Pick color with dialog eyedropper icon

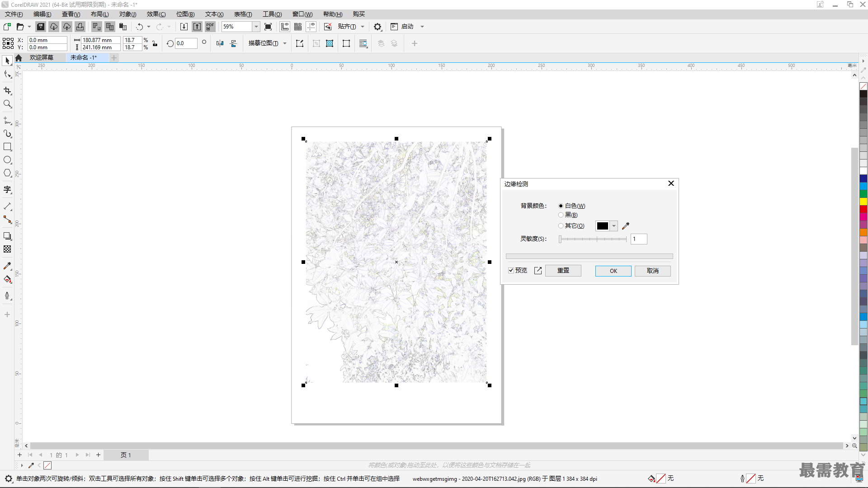[626, 226]
